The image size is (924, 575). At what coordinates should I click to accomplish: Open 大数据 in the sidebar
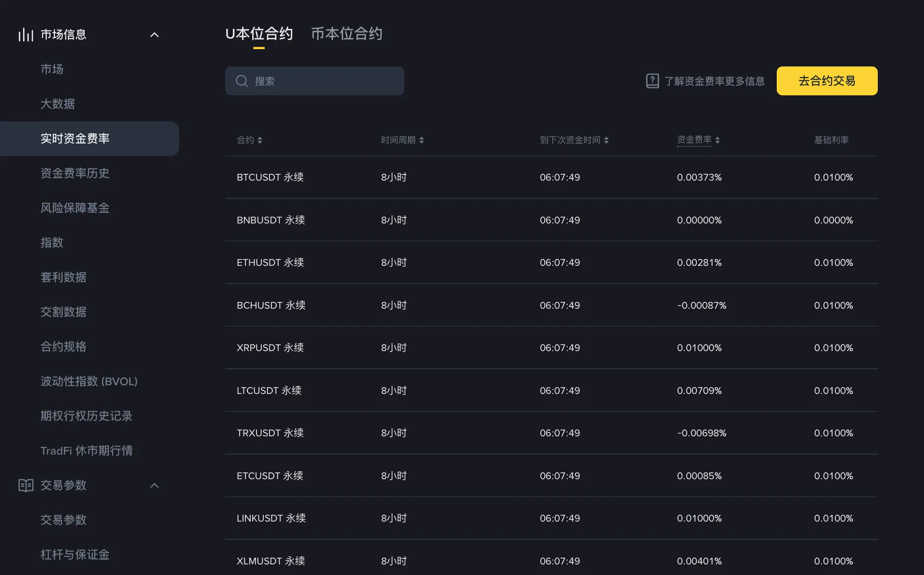pyautogui.click(x=58, y=104)
